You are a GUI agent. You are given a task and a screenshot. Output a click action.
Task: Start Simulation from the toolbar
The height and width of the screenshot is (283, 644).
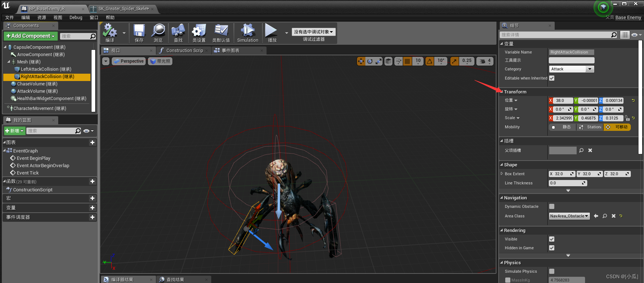click(248, 33)
